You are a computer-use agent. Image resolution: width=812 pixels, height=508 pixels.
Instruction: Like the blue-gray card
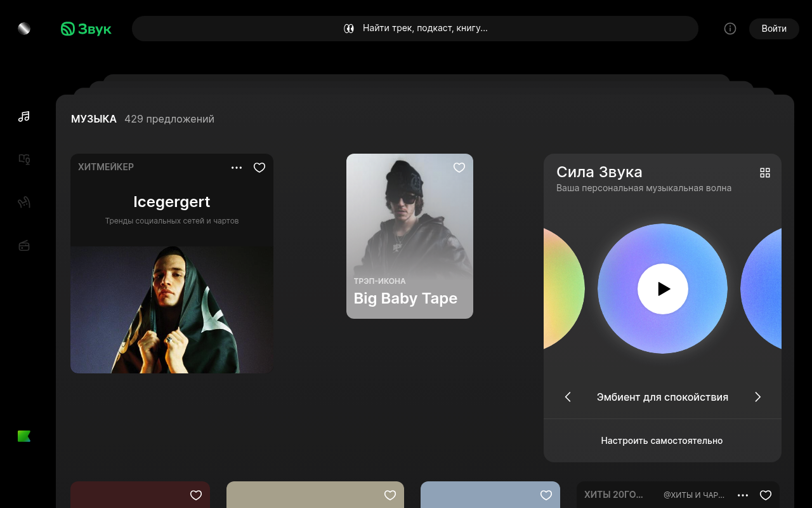pos(546,495)
